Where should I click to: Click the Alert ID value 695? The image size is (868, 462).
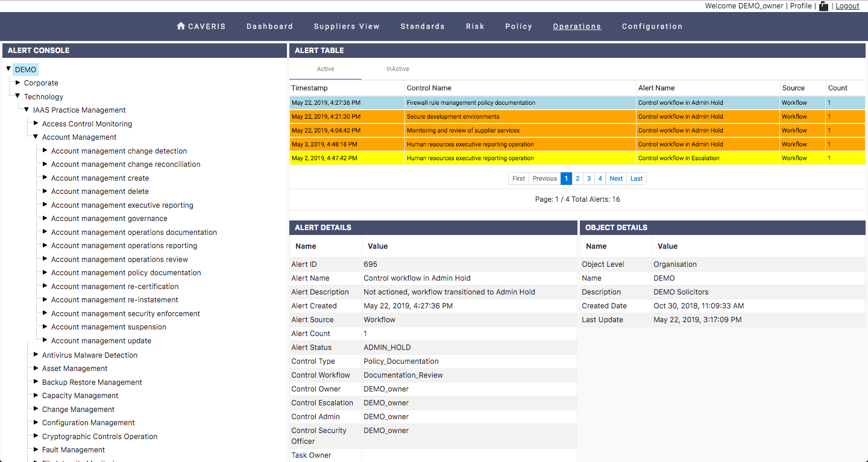click(x=370, y=264)
